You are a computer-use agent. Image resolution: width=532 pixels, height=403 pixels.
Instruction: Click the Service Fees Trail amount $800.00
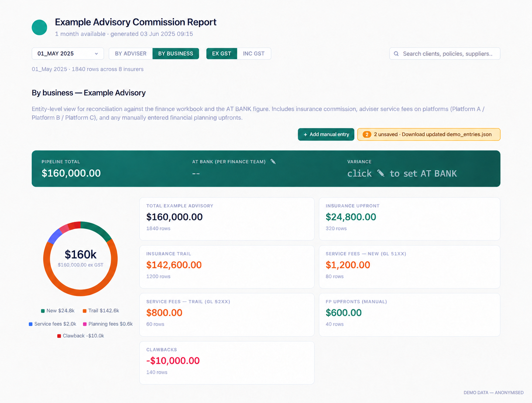pyautogui.click(x=164, y=313)
